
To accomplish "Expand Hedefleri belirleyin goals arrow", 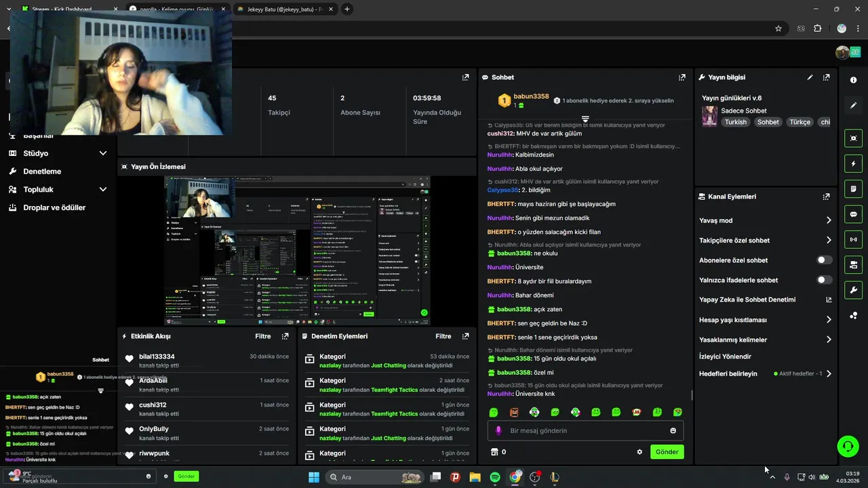I will click(x=829, y=373).
